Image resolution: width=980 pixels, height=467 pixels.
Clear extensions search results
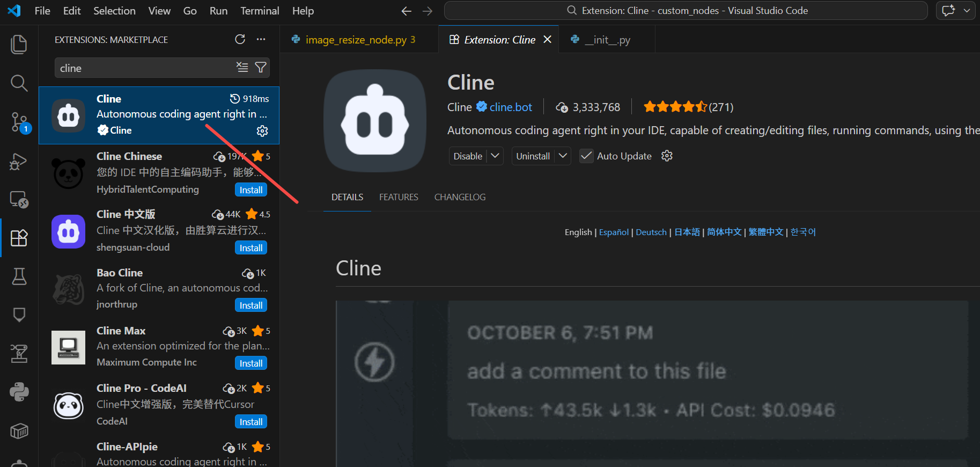click(x=242, y=67)
